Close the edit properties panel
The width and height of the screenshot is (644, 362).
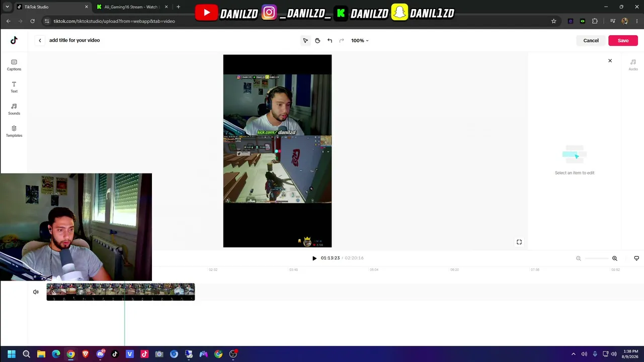tap(610, 61)
